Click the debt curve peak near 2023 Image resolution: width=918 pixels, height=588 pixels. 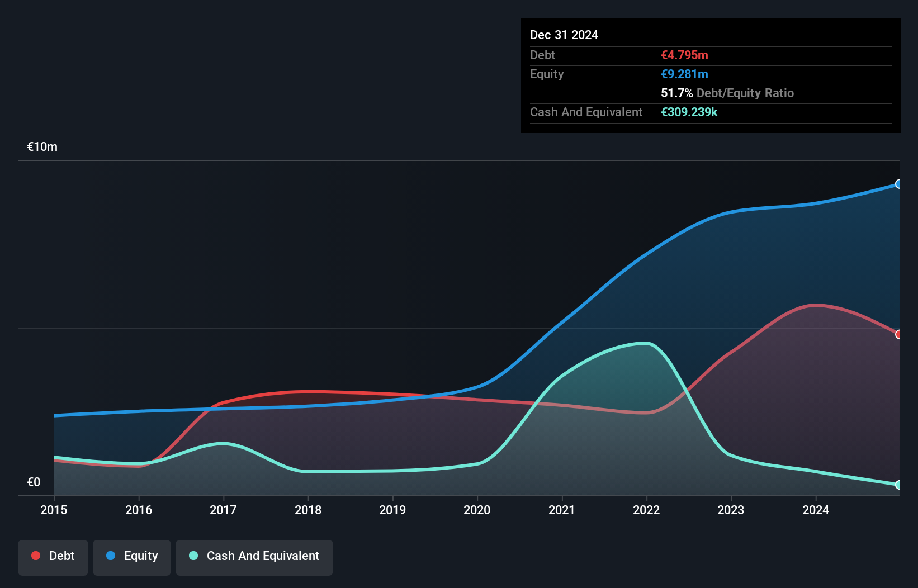click(815, 305)
